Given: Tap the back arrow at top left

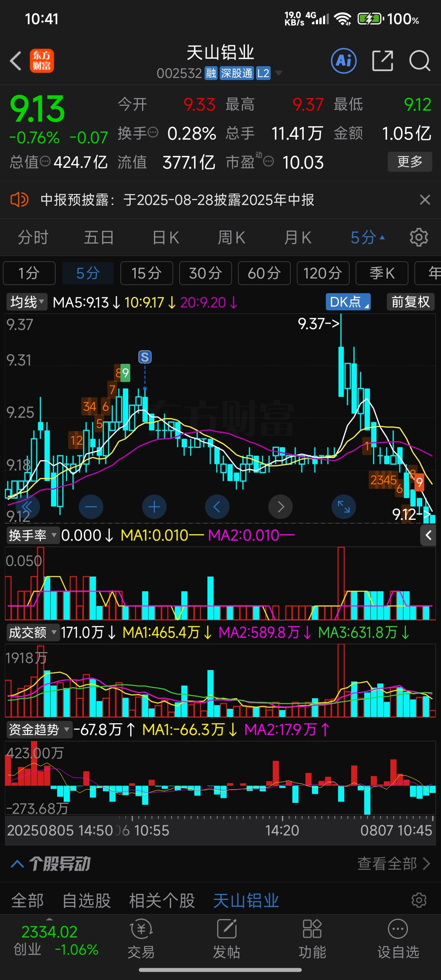Looking at the screenshot, I should [x=16, y=61].
